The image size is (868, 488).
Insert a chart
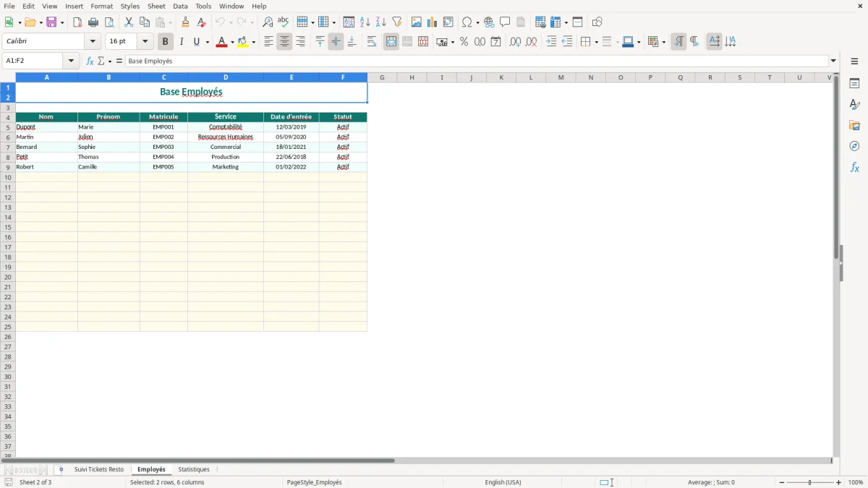coord(433,22)
